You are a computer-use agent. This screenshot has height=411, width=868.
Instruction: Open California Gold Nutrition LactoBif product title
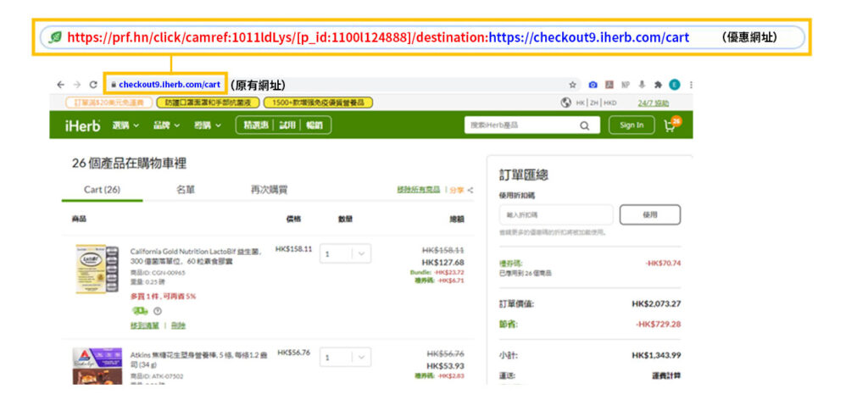196,256
